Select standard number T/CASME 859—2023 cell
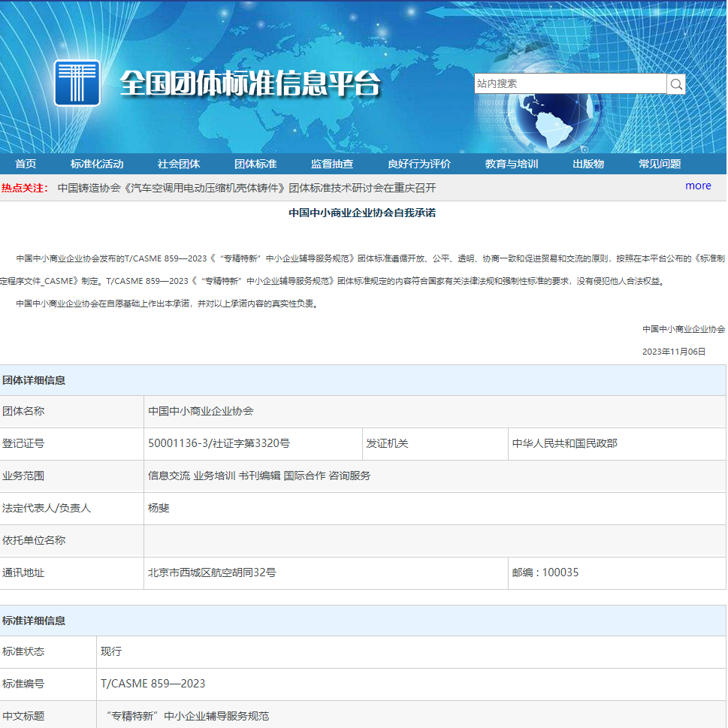728x728 pixels. (x=411, y=684)
